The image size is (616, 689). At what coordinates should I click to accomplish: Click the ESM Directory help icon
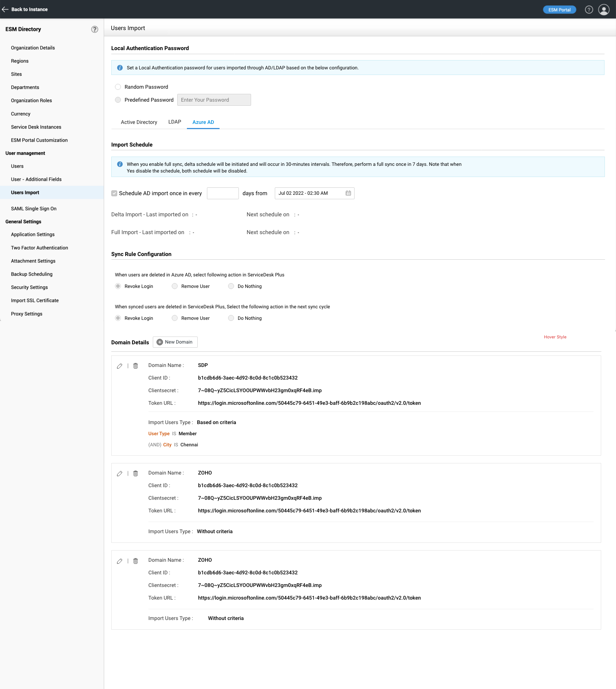click(x=95, y=29)
